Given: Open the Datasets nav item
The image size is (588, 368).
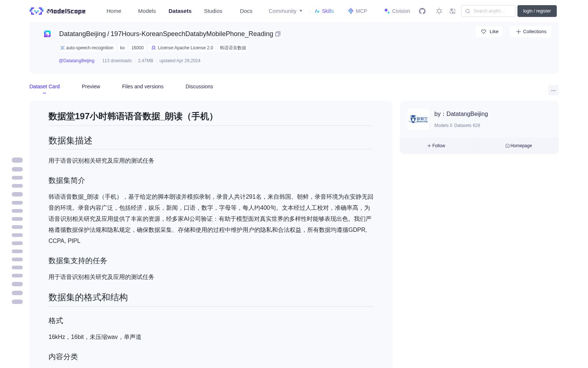Looking at the screenshot, I should point(180,11).
